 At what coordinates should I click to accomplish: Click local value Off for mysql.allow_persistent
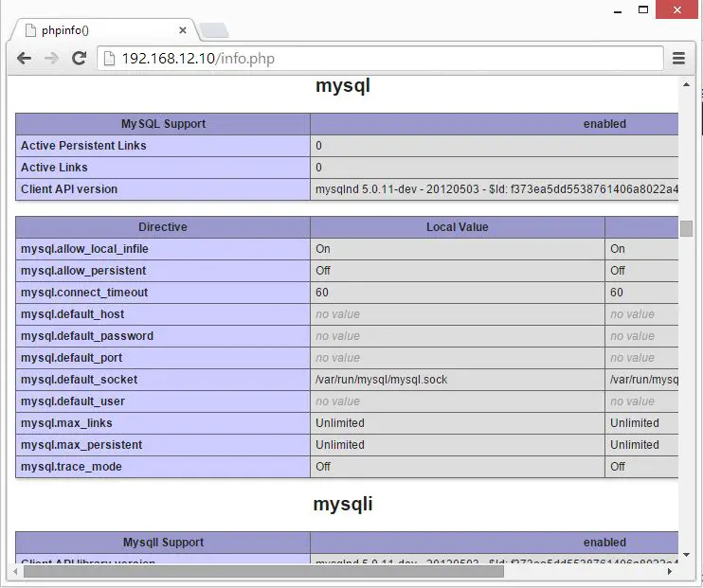(x=323, y=271)
